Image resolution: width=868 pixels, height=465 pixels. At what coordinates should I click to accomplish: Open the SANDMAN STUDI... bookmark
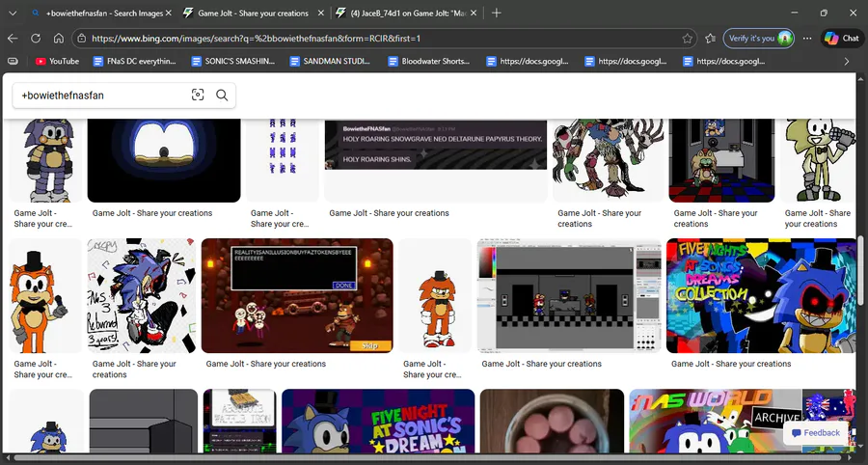(x=331, y=61)
